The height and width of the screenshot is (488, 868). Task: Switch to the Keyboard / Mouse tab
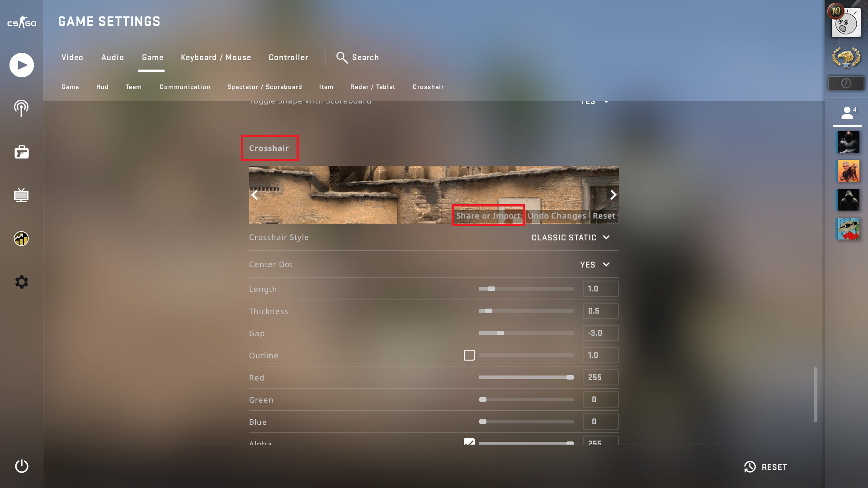click(x=216, y=57)
